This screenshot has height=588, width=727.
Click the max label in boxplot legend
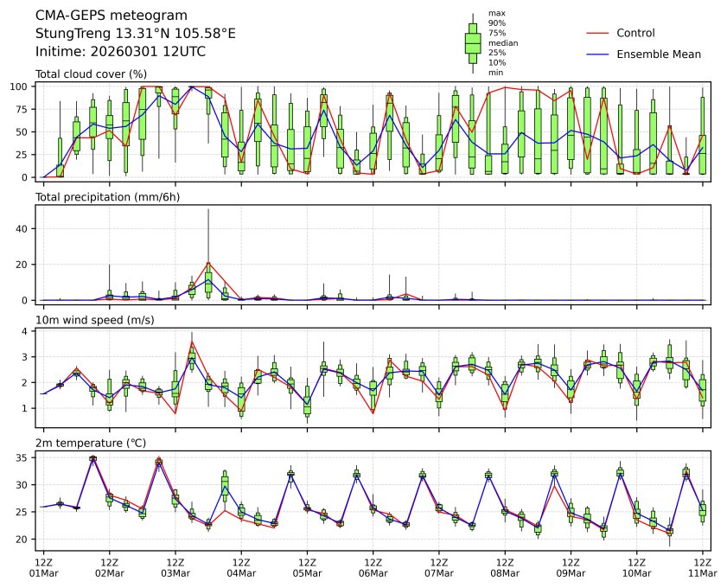496,13
